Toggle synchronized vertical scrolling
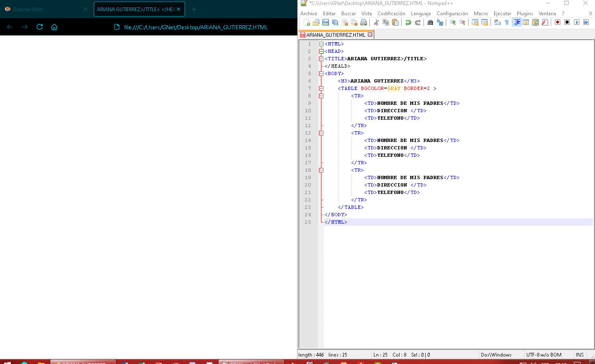The image size is (595, 364). (475, 22)
